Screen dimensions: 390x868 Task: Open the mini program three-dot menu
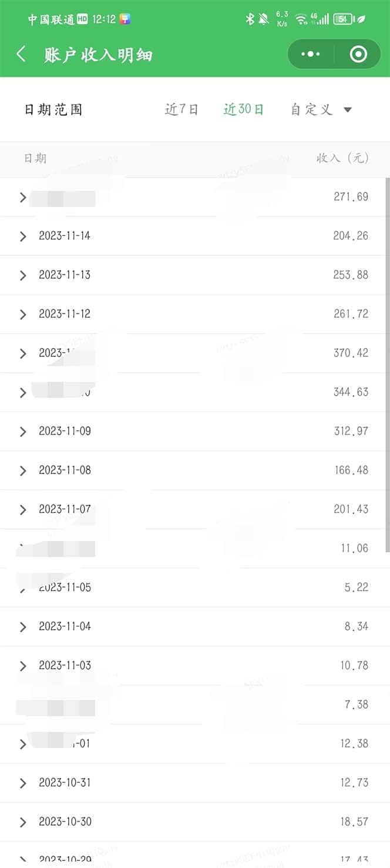[x=310, y=55]
